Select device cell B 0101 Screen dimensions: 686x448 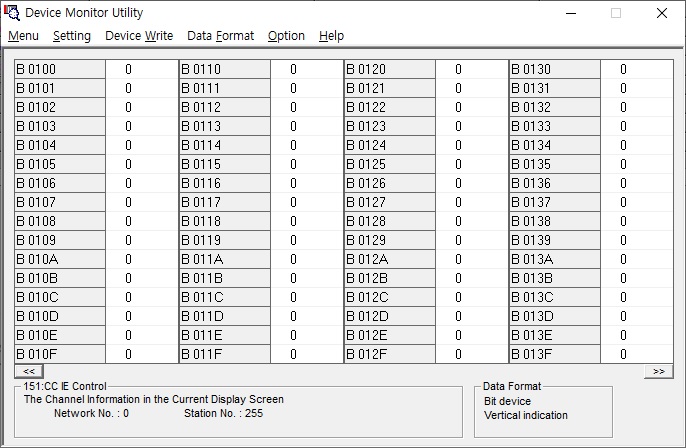coord(60,88)
